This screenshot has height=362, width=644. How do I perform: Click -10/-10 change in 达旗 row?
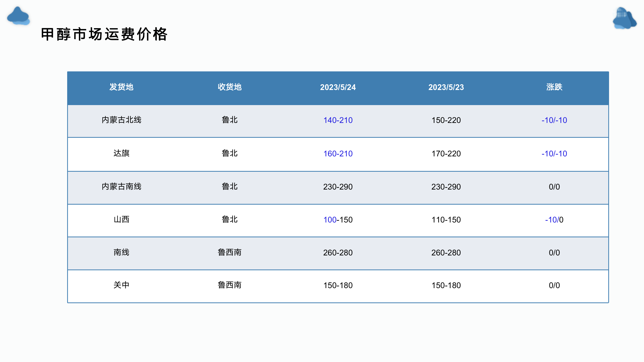coord(554,154)
